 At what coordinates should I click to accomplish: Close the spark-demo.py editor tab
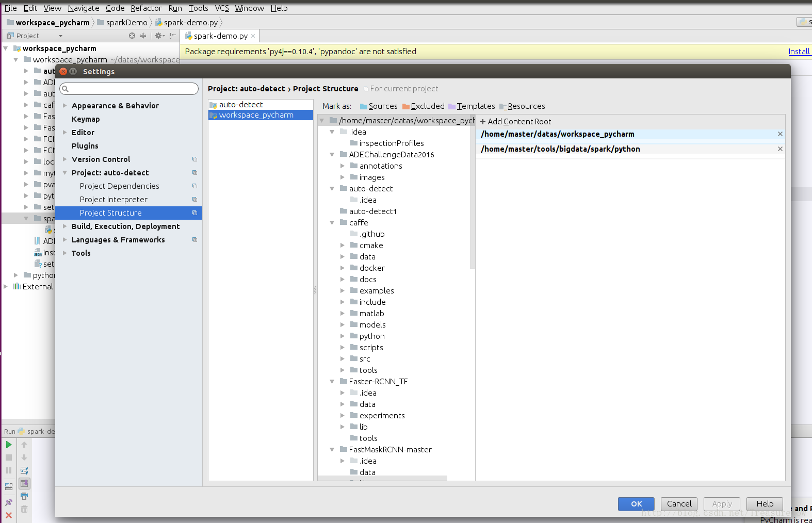(253, 36)
